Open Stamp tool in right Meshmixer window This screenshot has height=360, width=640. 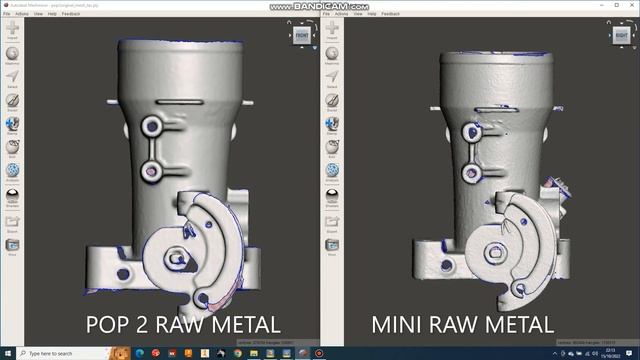point(332,125)
